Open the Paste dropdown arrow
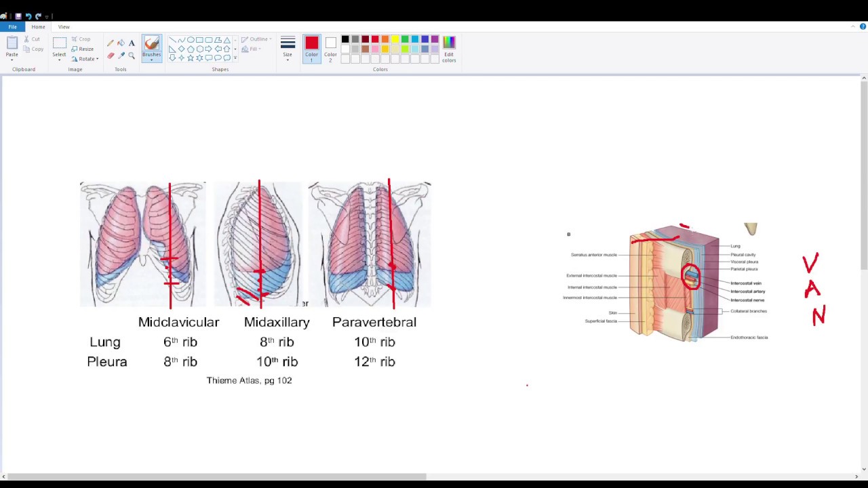868x488 pixels. (x=12, y=60)
